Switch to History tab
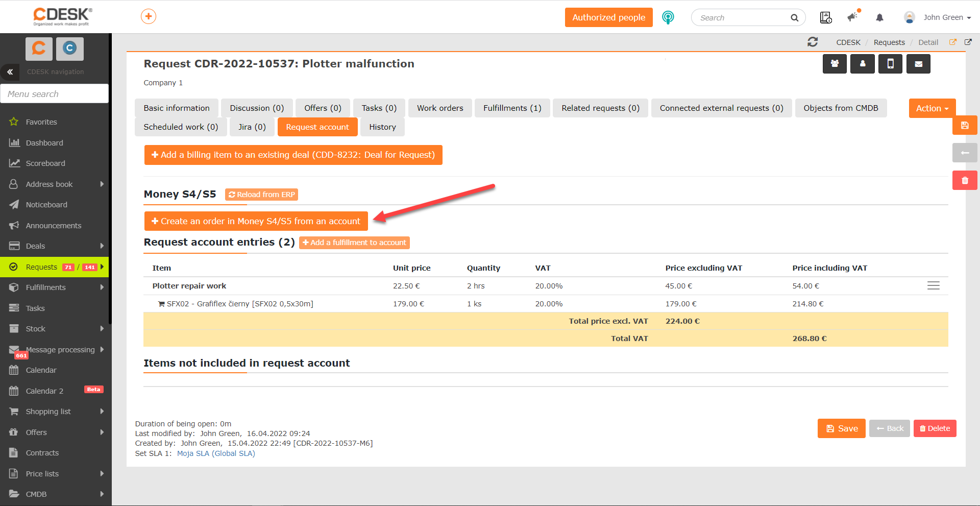 point(383,127)
